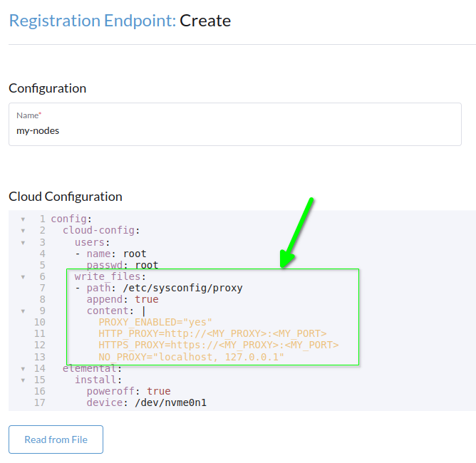Fold the users block at line 3
This screenshot has width=476, height=463.
coord(23,242)
